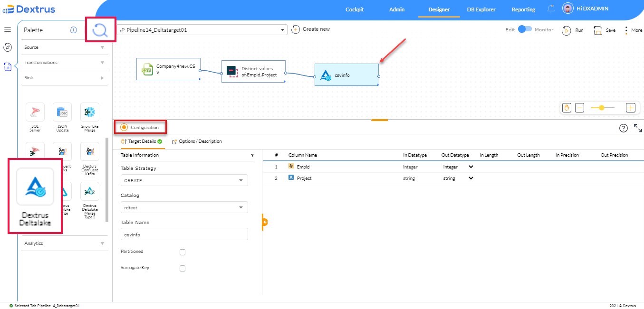
Task: Click the Run play icon
Action: pos(566,30)
